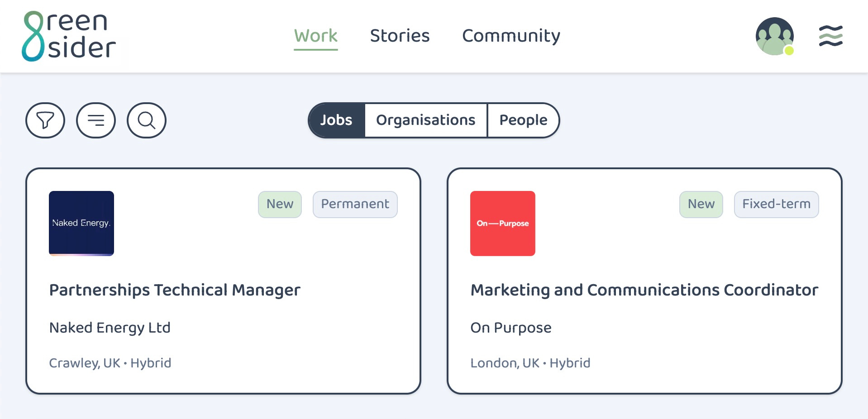Viewport: 868px width, 419px height.
Task: Open the filter funnel icon
Action: click(x=45, y=120)
